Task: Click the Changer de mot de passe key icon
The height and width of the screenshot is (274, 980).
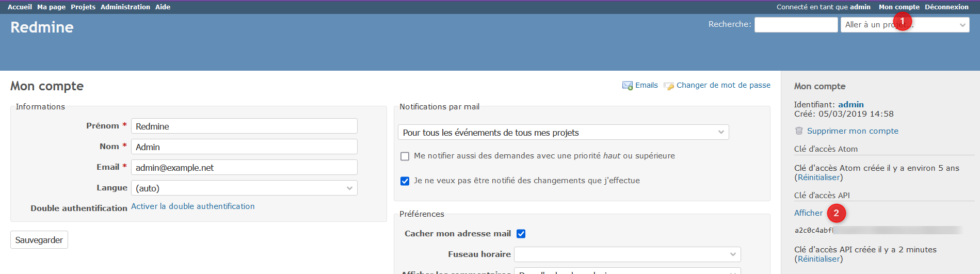Action: point(669,86)
